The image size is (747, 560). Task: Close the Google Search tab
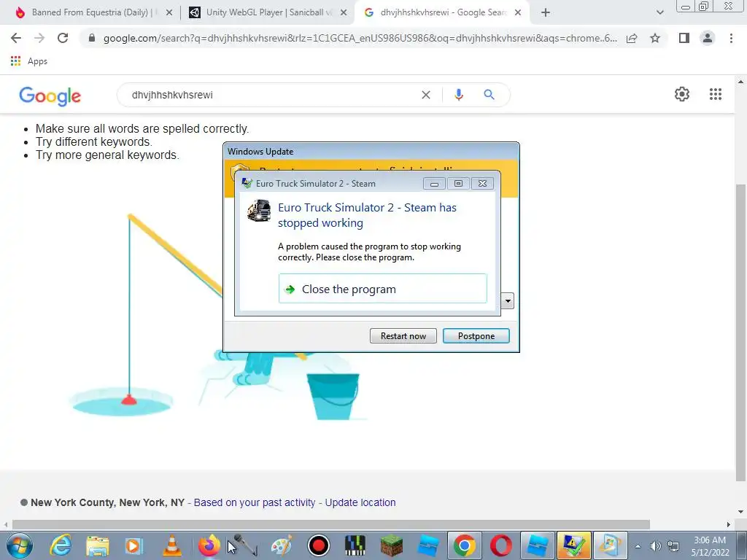(x=518, y=13)
